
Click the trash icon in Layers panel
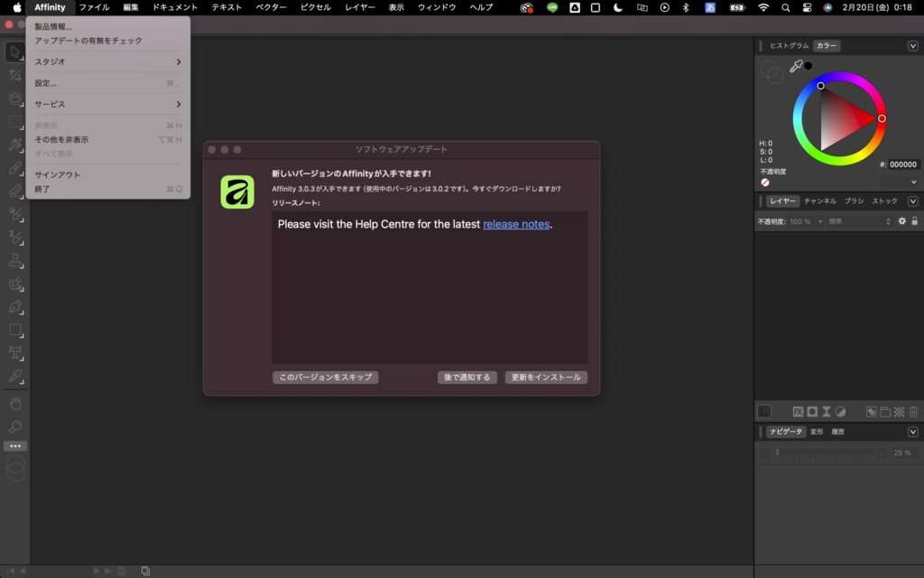(913, 411)
